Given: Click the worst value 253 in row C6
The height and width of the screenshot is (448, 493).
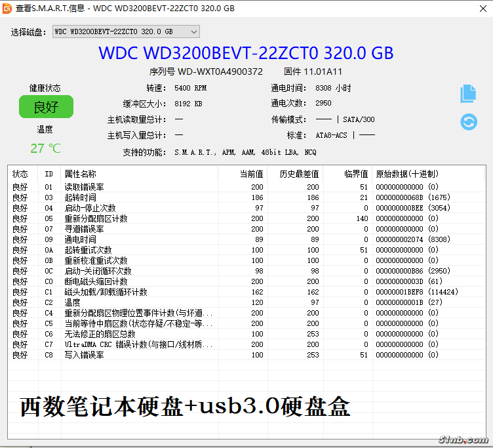Looking at the screenshot, I should pyautogui.click(x=313, y=334).
